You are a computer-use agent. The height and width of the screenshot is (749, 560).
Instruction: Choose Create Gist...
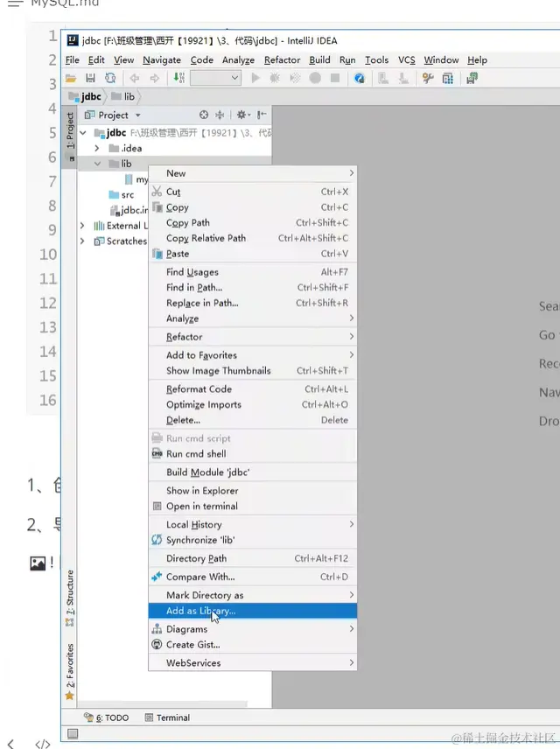pos(252,644)
